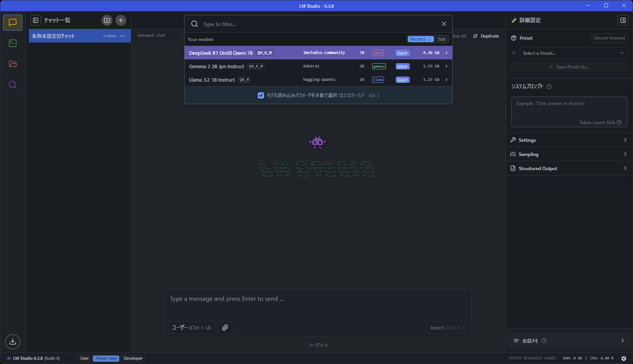Expand DeepSeek R1 Distill Qwen 7B chevron
The height and width of the screenshot is (364, 633).
[447, 53]
